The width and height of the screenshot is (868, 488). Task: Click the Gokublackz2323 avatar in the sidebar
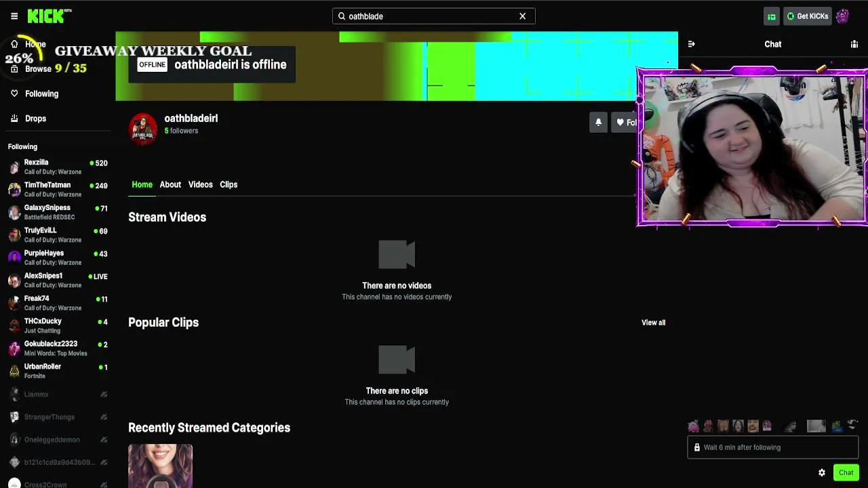click(14, 348)
